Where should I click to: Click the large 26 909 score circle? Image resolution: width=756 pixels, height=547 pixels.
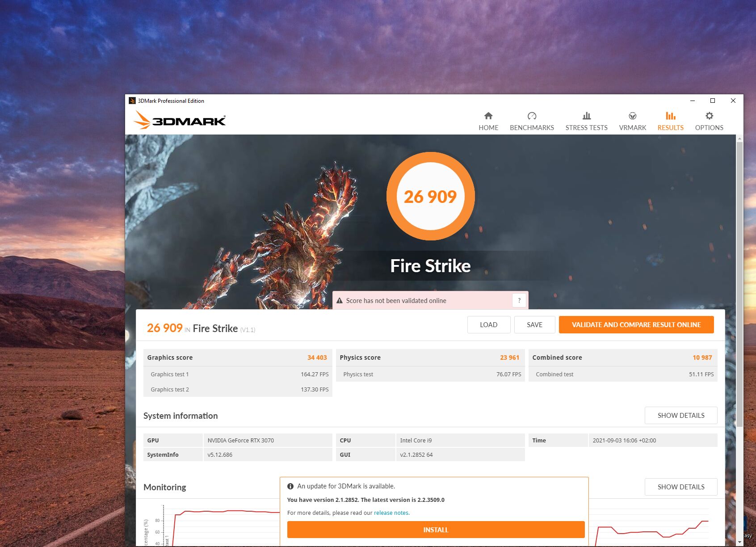[431, 196]
